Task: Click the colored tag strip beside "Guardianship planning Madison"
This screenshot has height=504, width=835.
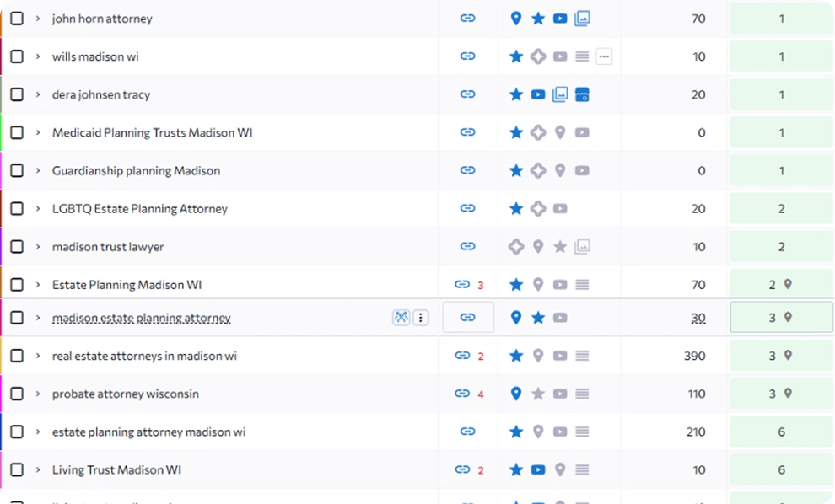Action: pyautogui.click(x=2, y=170)
